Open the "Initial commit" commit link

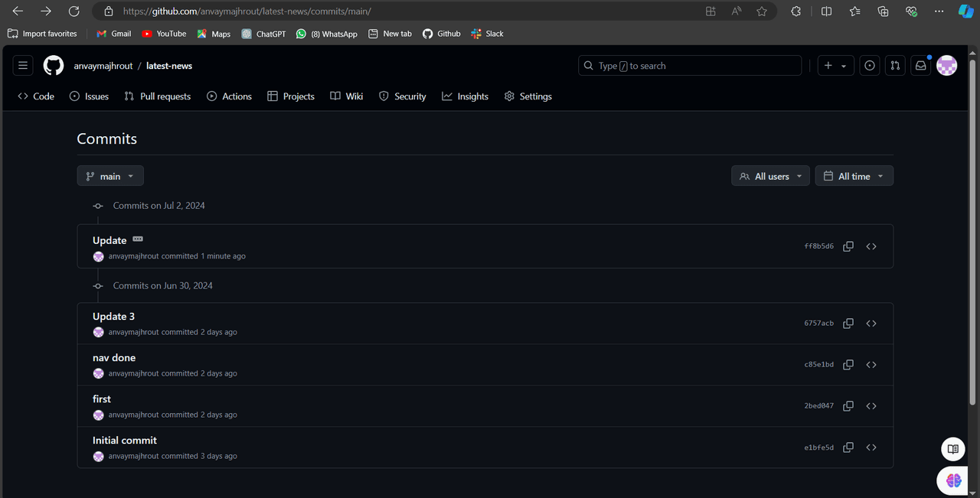point(125,441)
